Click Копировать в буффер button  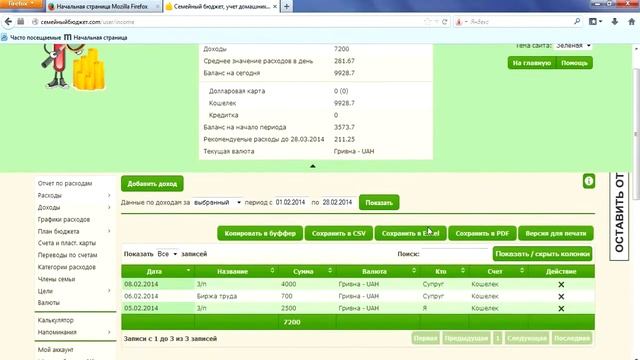(x=260, y=233)
